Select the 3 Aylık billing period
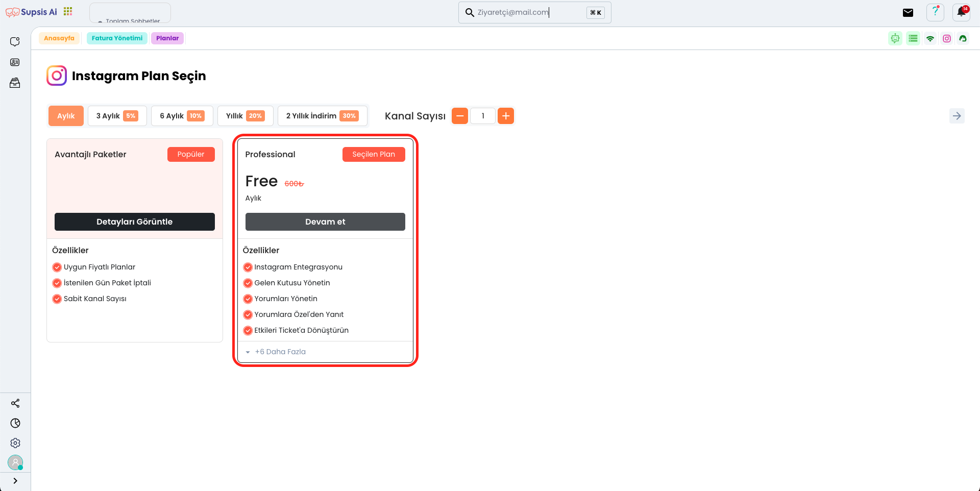This screenshot has width=980, height=491. click(x=117, y=116)
